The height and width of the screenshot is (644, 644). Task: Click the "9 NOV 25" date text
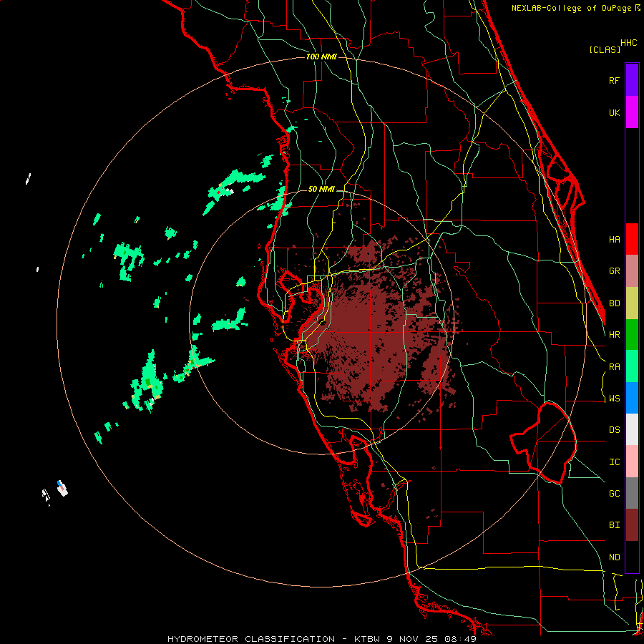pyautogui.click(x=411, y=639)
